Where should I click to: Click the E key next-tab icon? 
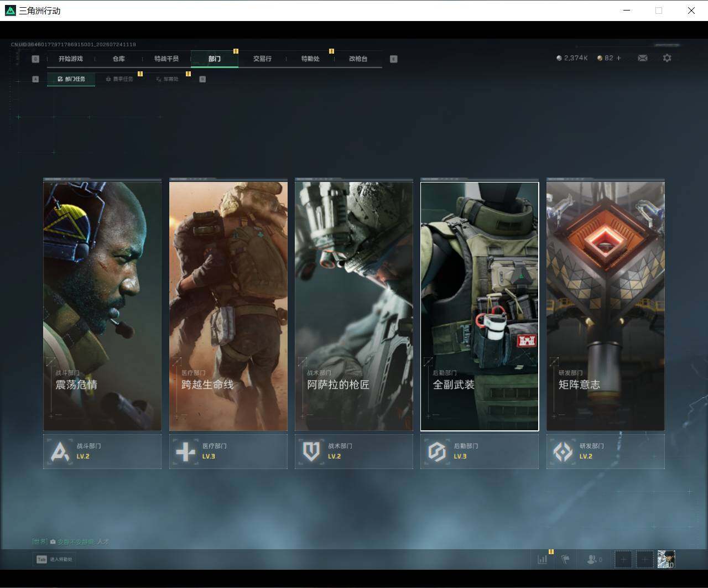394,59
